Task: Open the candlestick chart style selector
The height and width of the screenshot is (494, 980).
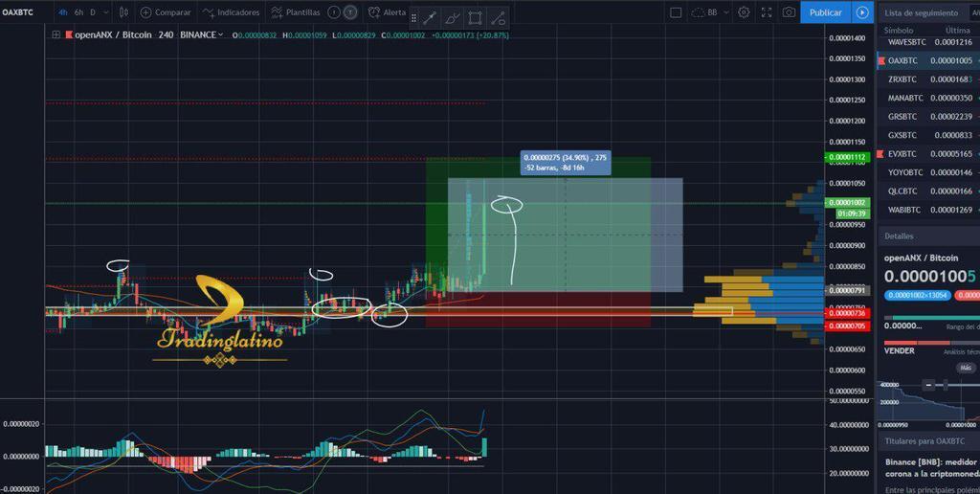Action: (x=125, y=12)
